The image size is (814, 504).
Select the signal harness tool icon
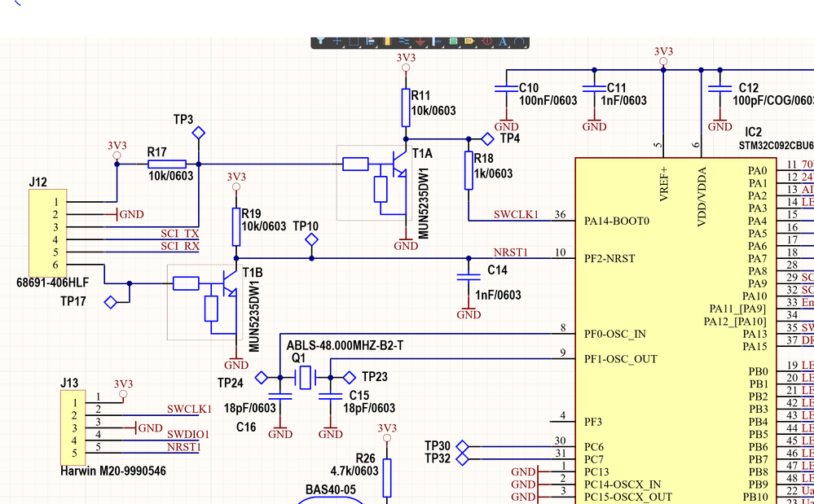click(437, 41)
